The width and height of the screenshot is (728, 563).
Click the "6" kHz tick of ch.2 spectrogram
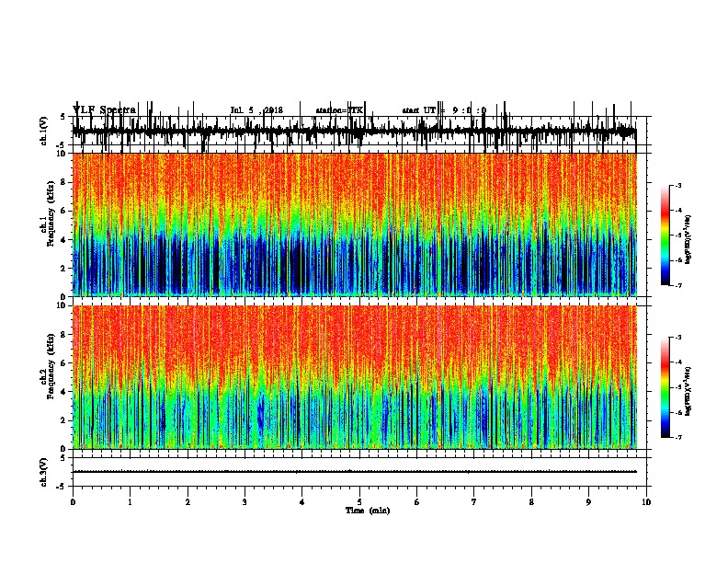pos(63,363)
